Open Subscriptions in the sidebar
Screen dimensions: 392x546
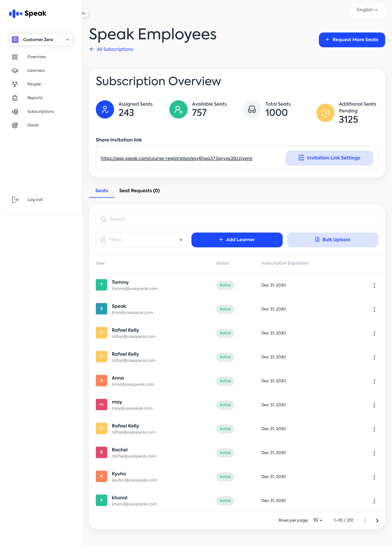tap(40, 111)
